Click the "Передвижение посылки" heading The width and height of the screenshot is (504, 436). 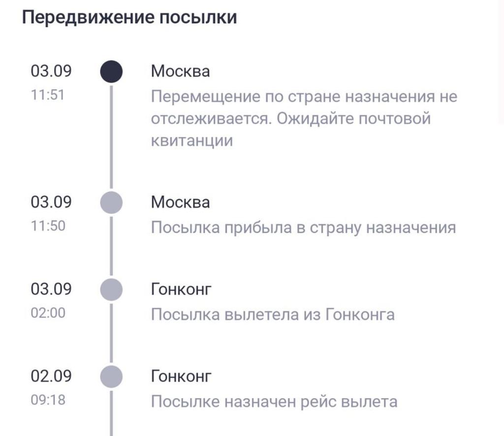(x=129, y=17)
